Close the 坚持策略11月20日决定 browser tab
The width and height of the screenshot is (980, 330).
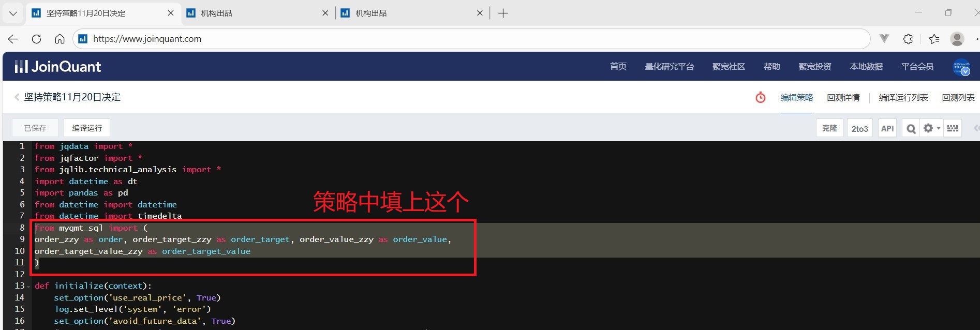(x=171, y=13)
